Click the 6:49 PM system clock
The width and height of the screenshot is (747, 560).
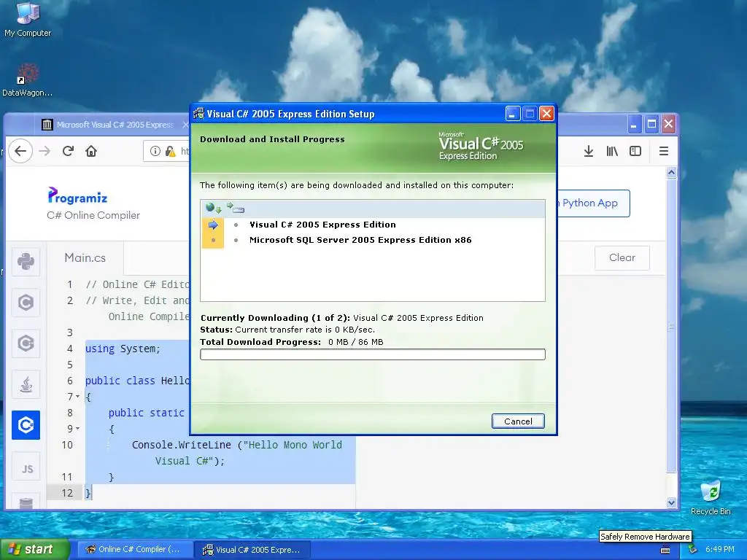click(720, 549)
